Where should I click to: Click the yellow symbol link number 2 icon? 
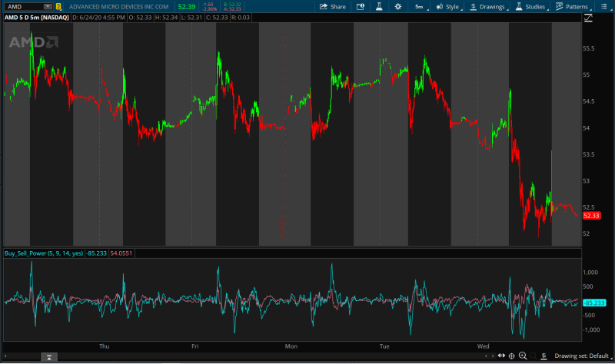click(58, 7)
